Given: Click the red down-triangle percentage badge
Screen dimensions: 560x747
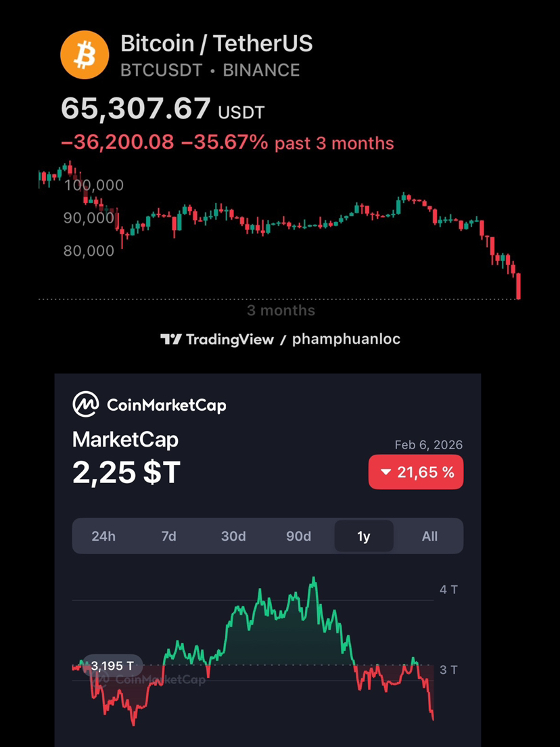Looking at the screenshot, I should tap(415, 472).
